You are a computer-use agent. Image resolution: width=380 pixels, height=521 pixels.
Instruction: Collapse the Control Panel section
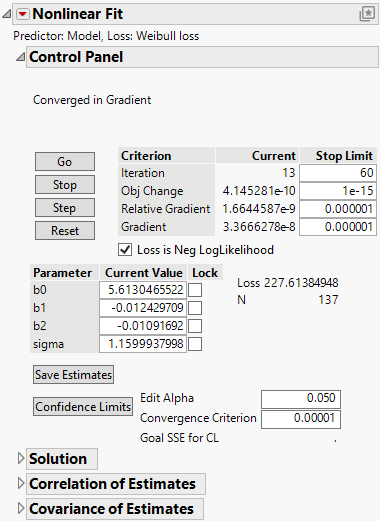(x=21, y=57)
